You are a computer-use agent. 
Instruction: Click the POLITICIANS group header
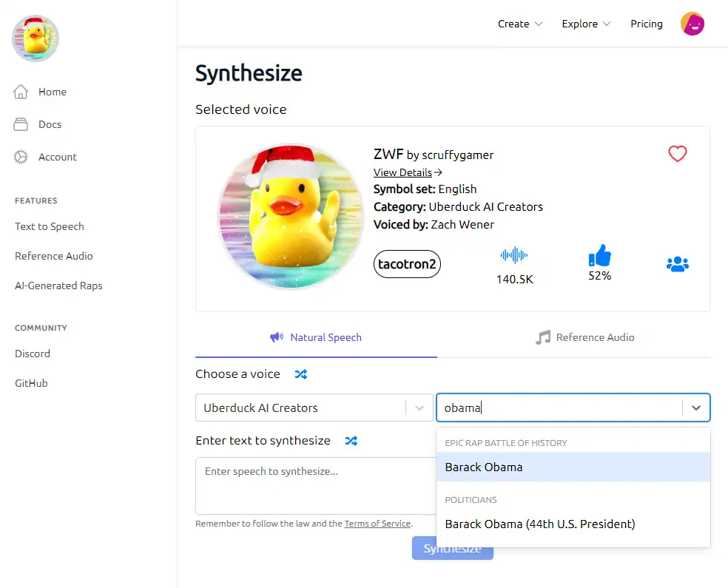(471, 500)
